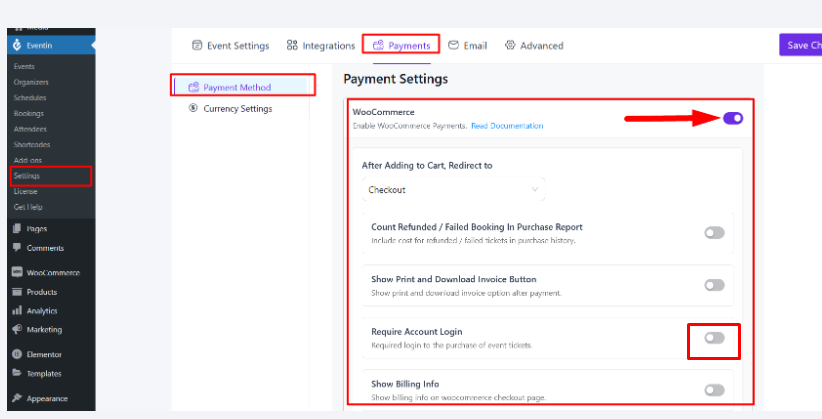This screenshot has width=822, height=419.
Task: Click the Payment Method wallet icon
Action: pos(193,87)
